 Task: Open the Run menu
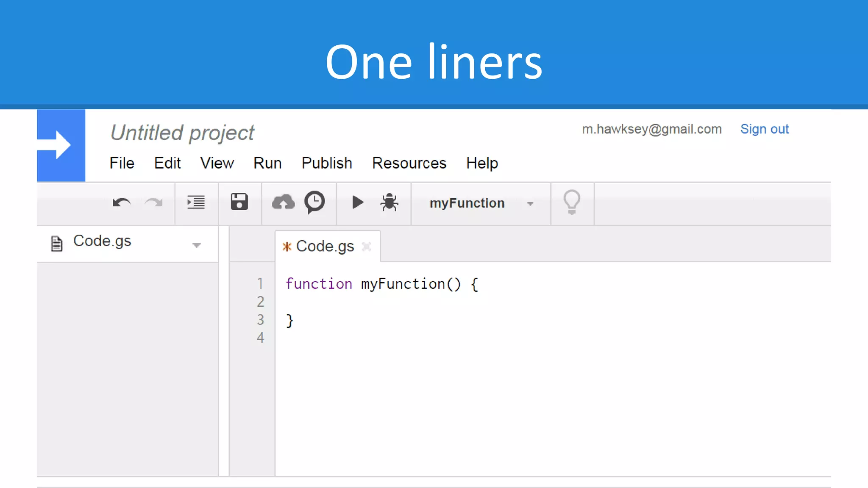click(267, 163)
